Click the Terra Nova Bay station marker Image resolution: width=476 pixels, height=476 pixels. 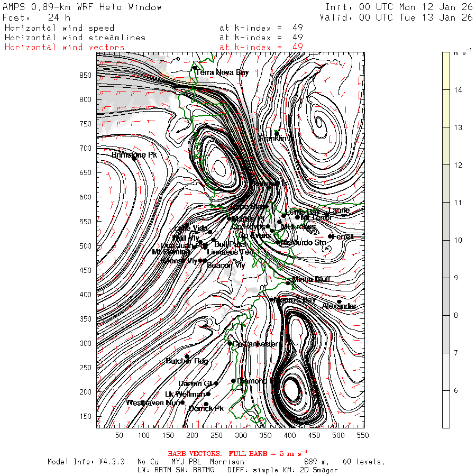pyautogui.click(x=195, y=68)
